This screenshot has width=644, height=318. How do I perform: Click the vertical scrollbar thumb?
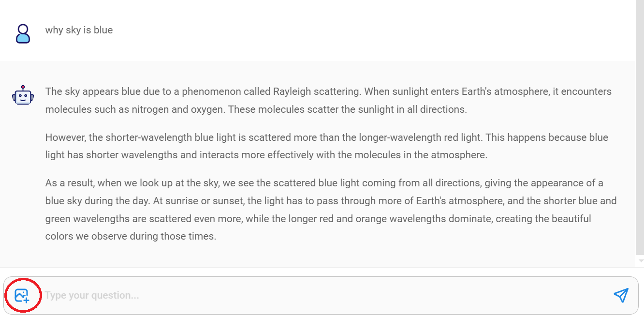tap(641, 126)
